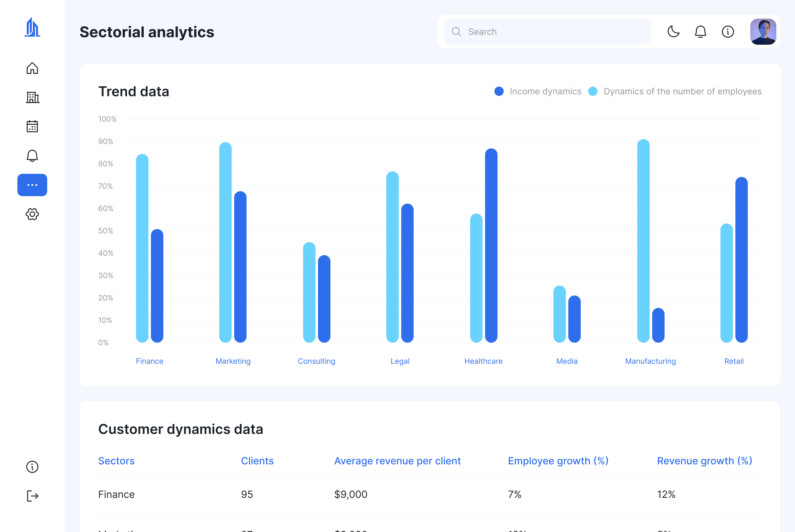Open the Home page from sidebar
The height and width of the screenshot is (532, 795).
[32, 68]
